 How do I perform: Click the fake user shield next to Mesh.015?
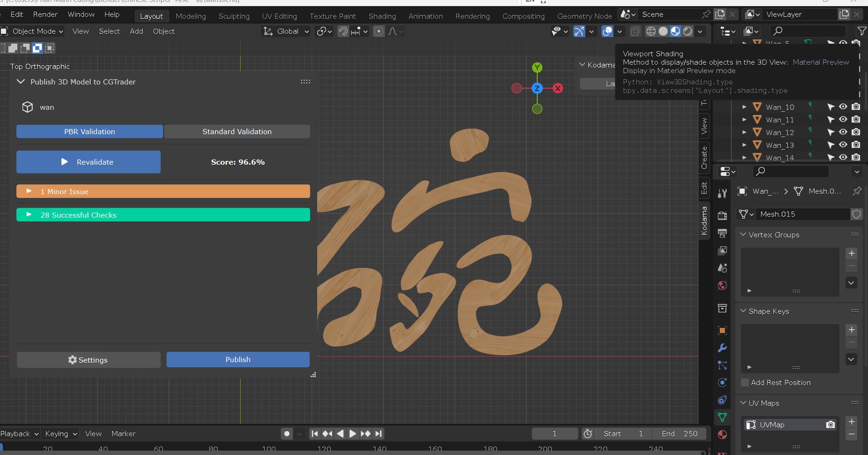tap(856, 214)
